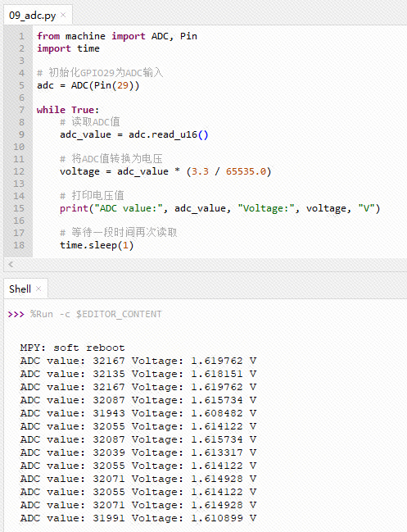This screenshot has height=532, width=407.
Task: Click shell output line with ADC value 31943
Action: coord(138,413)
